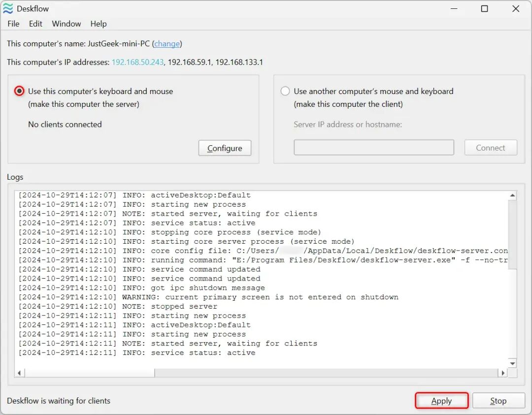The width and height of the screenshot is (532, 415).
Task: Click the JustGeek-mini-PC computer name text
Action: tap(119, 44)
